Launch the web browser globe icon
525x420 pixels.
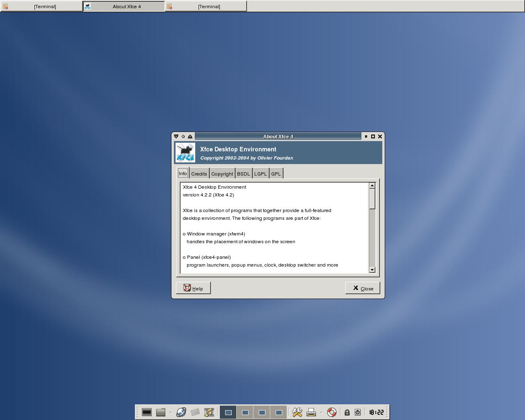click(181, 412)
